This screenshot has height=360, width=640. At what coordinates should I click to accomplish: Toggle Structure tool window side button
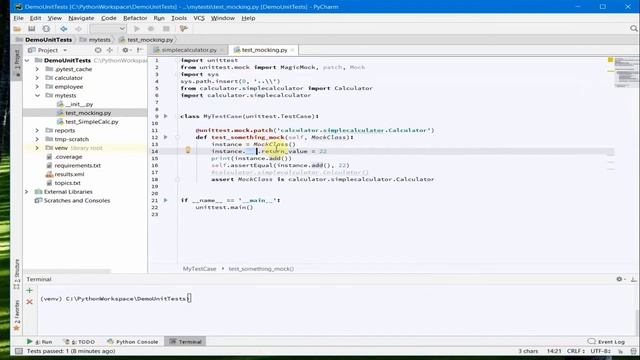click(x=17, y=274)
